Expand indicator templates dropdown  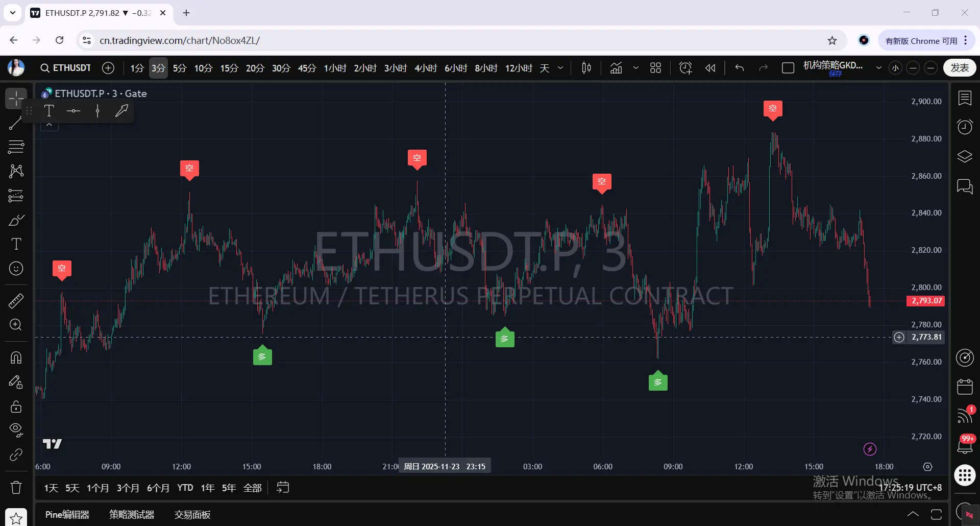(636, 68)
